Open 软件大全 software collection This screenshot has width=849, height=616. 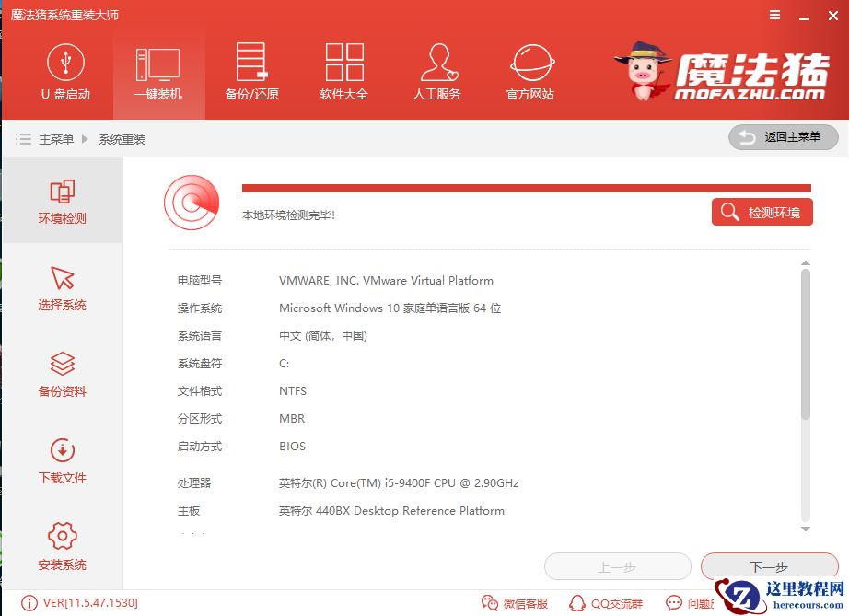(x=343, y=74)
